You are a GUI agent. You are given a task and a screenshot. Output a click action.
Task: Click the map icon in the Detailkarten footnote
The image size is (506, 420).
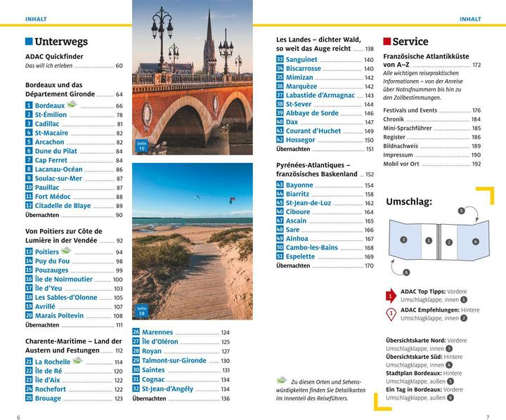[x=282, y=380]
